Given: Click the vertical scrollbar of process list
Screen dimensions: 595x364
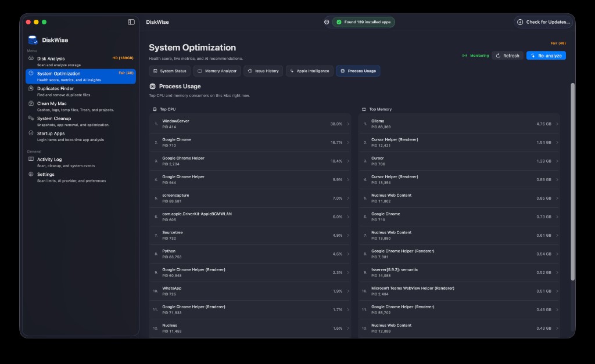Looking at the screenshot, I should tap(572, 182).
